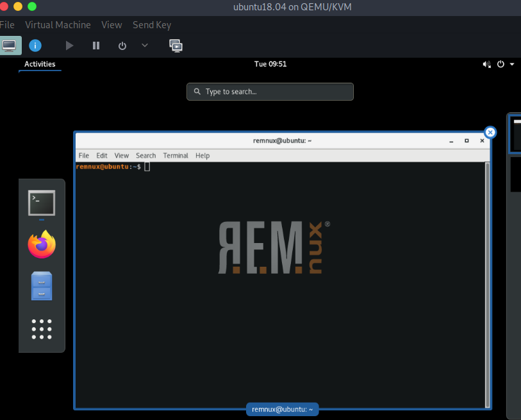Viewport: 521px width, 420px height.
Task: Select the first workspace thumbnail
Action: point(515,133)
